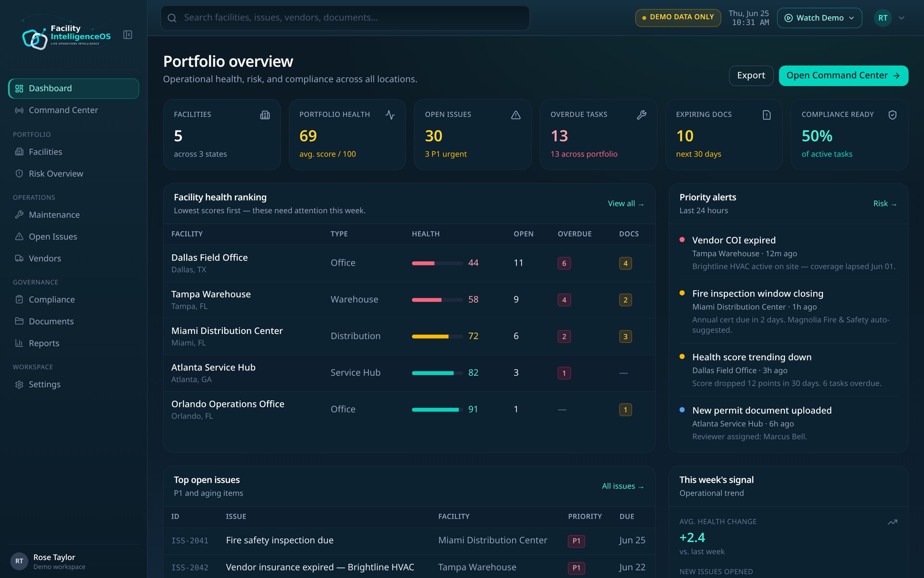The height and width of the screenshot is (578, 924).
Task: Open the Atlanta Service Hub facility row
Action: click(409, 373)
